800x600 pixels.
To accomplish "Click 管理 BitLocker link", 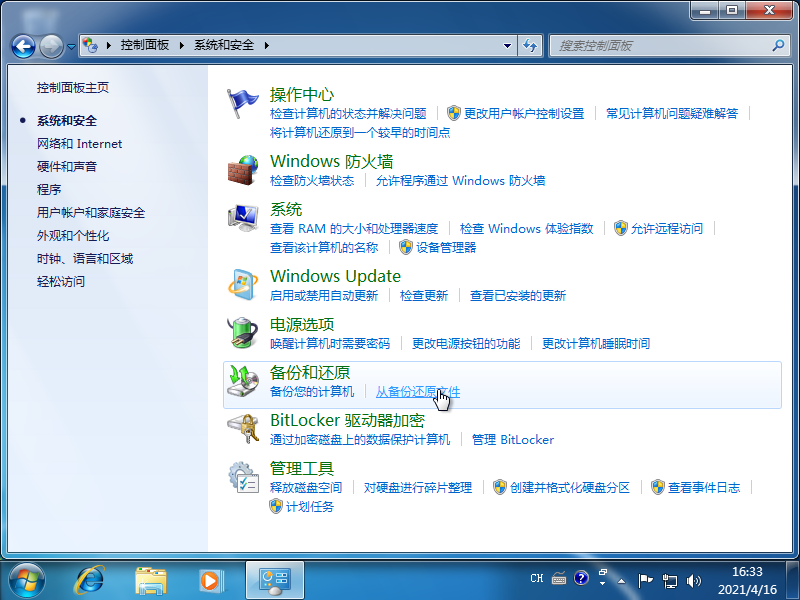I will [x=513, y=440].
